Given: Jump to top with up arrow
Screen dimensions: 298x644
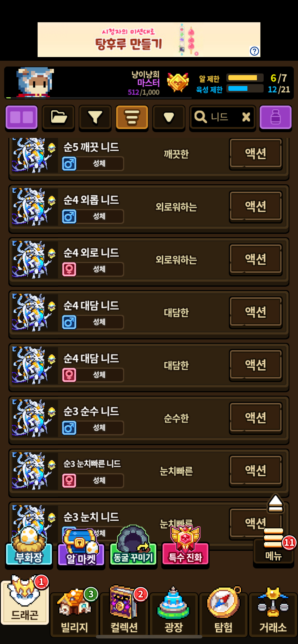Looking at the screenshot, I should (275, 504).
